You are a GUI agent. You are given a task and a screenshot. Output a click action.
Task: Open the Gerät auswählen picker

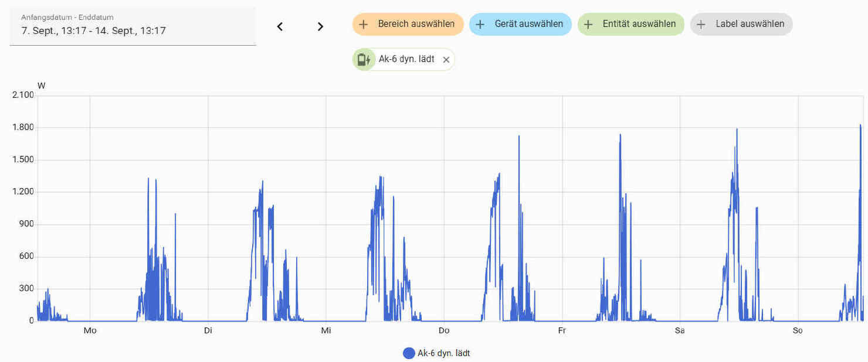(x=528, y=25)
